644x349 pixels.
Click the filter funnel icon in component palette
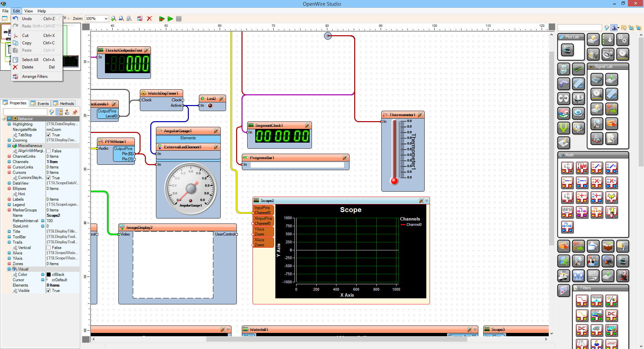coord(607,28)
